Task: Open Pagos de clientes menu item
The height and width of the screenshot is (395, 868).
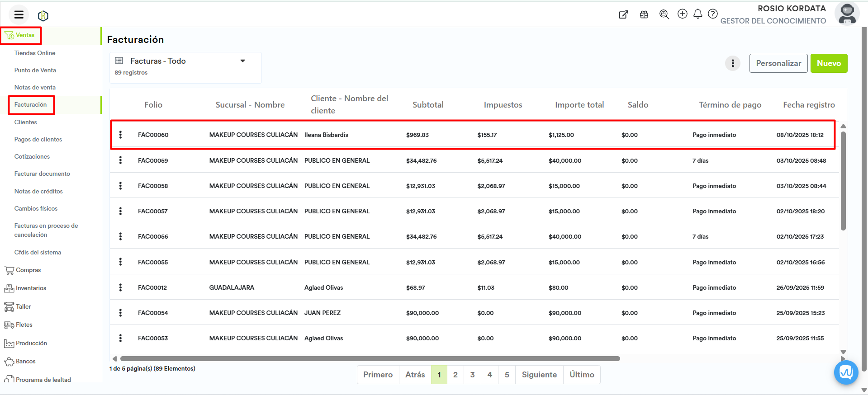Action: coord(38,139)
